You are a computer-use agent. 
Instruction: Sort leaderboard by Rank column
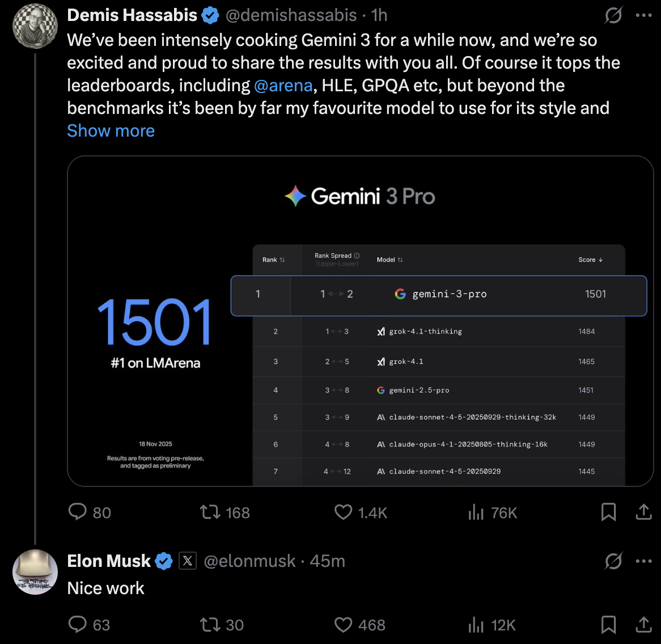click(273, 260)
